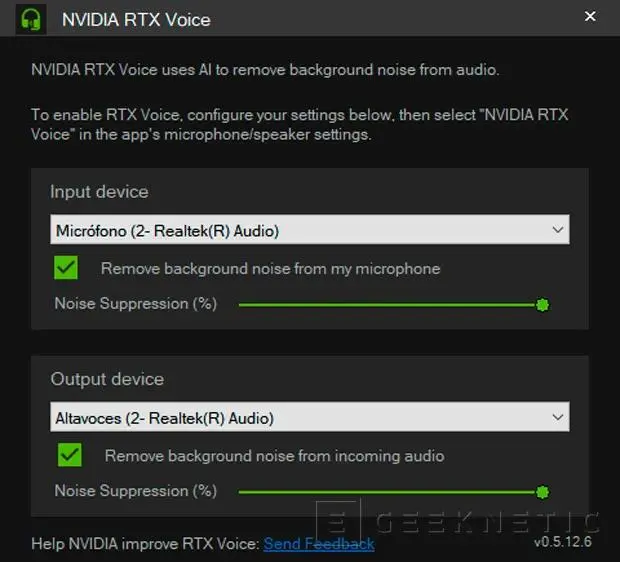Click the output Noise Suppression slider handle
620x562 pixels.
point(542,492)
